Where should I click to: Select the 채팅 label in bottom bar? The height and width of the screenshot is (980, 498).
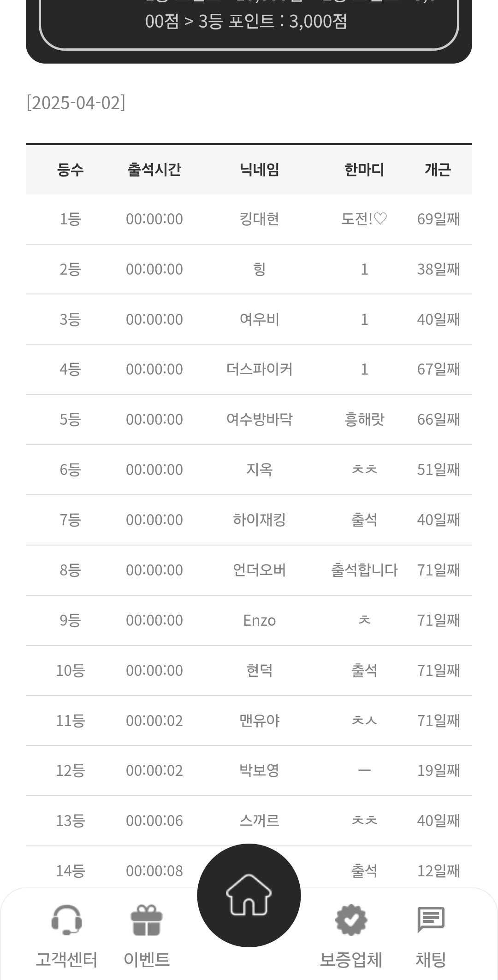[431, 959]
